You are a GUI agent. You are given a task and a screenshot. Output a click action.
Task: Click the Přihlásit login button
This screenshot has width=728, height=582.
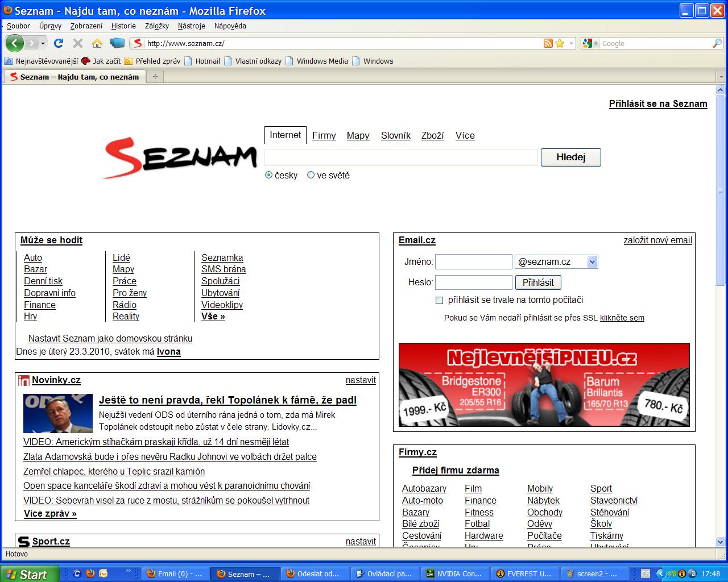(538, 282)
